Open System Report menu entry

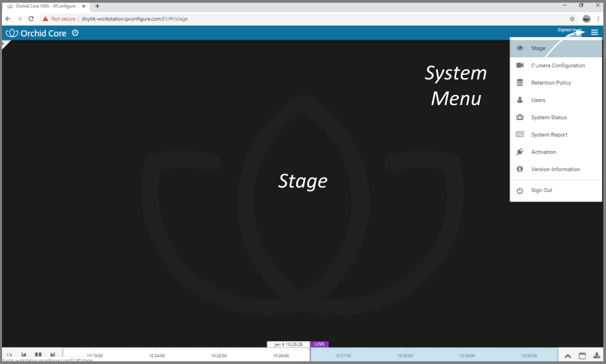556,135
